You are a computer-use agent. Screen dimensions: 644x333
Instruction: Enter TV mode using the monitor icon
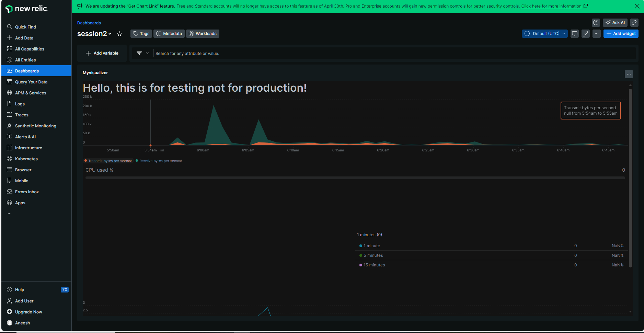point(574,34)
